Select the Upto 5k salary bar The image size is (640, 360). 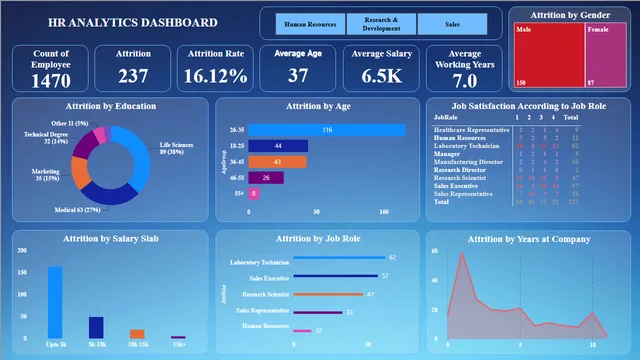(x=55, y=302)
